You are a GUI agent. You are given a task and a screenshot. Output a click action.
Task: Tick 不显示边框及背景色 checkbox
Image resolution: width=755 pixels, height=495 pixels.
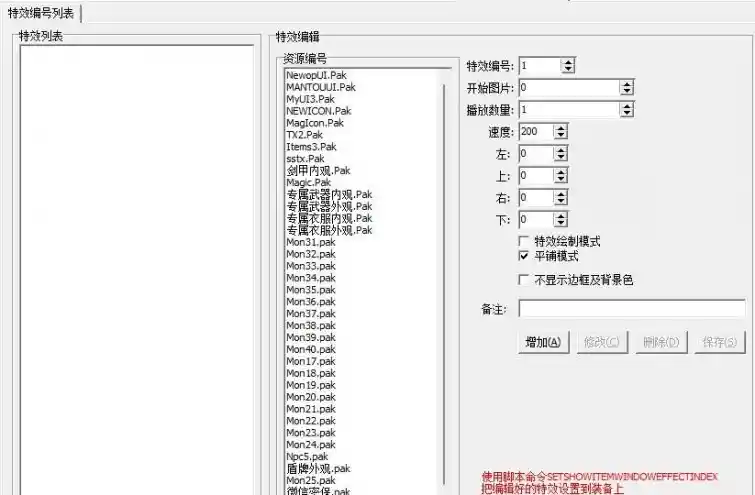[523, 280]
